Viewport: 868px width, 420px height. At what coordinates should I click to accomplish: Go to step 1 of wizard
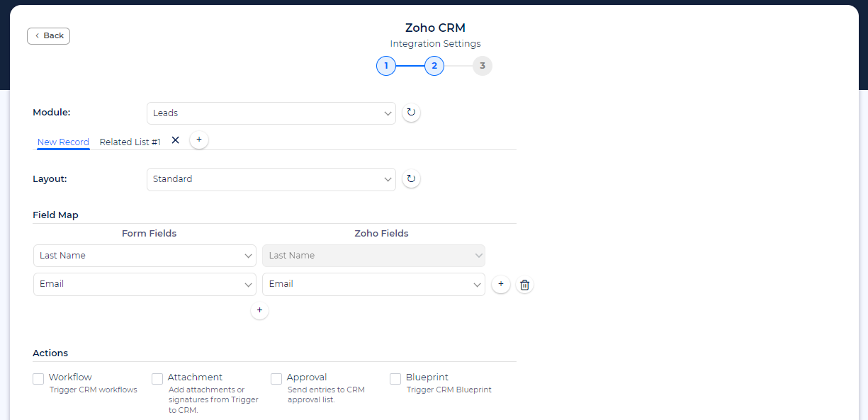(x=386, y=66)
